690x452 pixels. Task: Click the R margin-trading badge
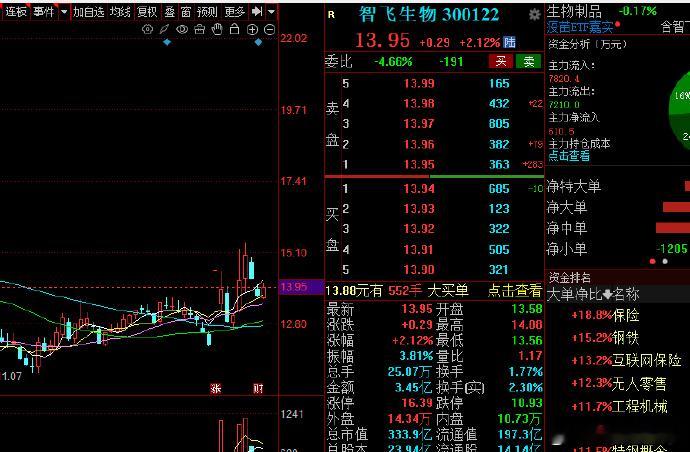(331, 15)
